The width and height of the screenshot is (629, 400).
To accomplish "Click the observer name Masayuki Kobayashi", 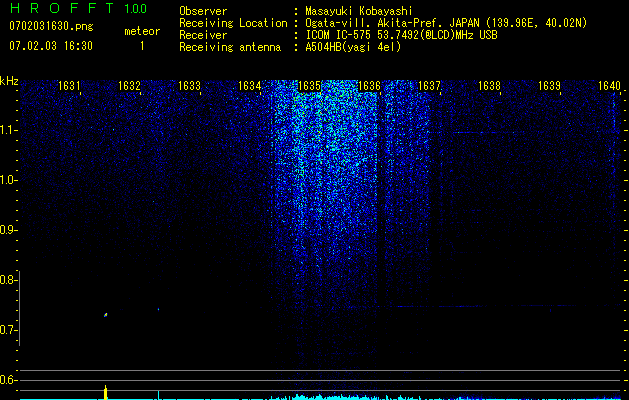I will [x=359, y=11].
